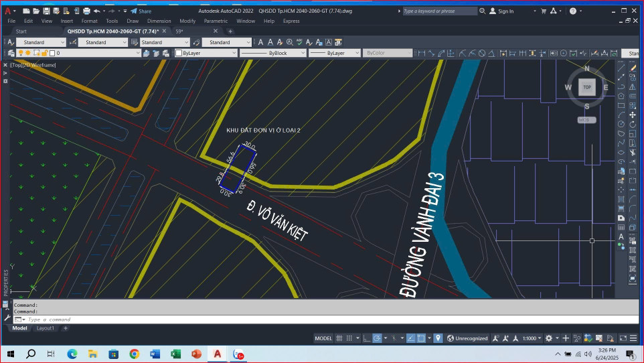Select the Line tool in Draw toolbar
Screen dimensions: 644x363
click(x=621, y=68)
